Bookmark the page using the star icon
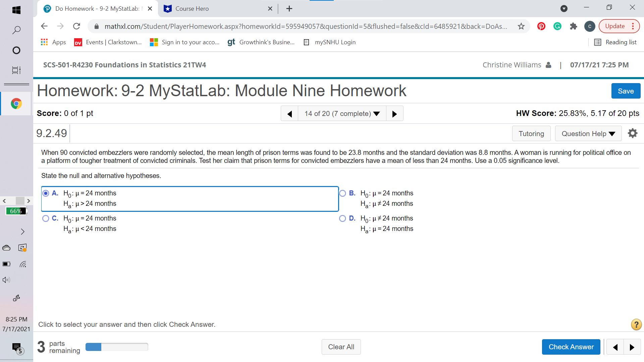This screenshot has width=644, height=362. [521, 26]
